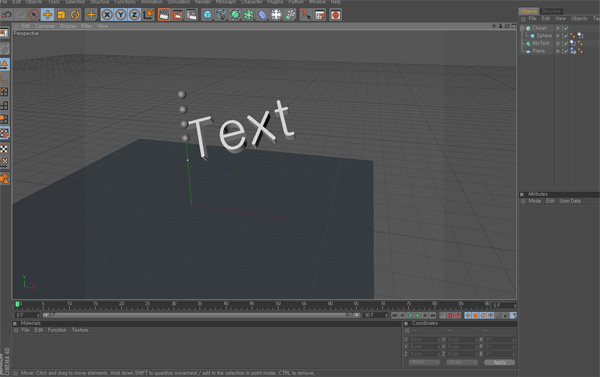Click the timeline preview range slider
The height and width of the screenshot is (377, 600).
click(201, 315)
